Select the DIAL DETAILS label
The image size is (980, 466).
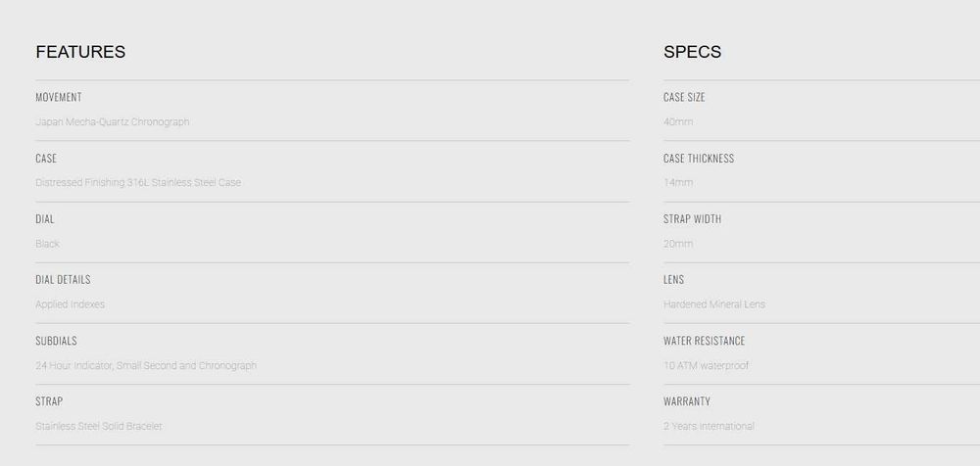[63, 280]
